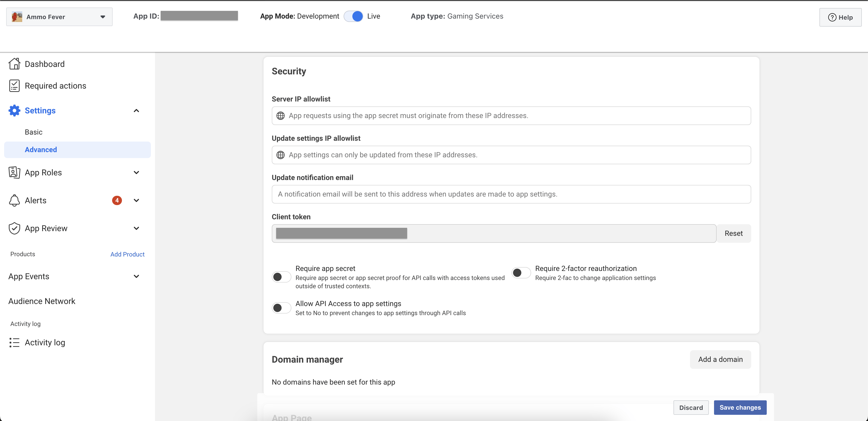Click the Server IP allowlist input field
This screenshot has height=421, width=868.
coord(511,115)
